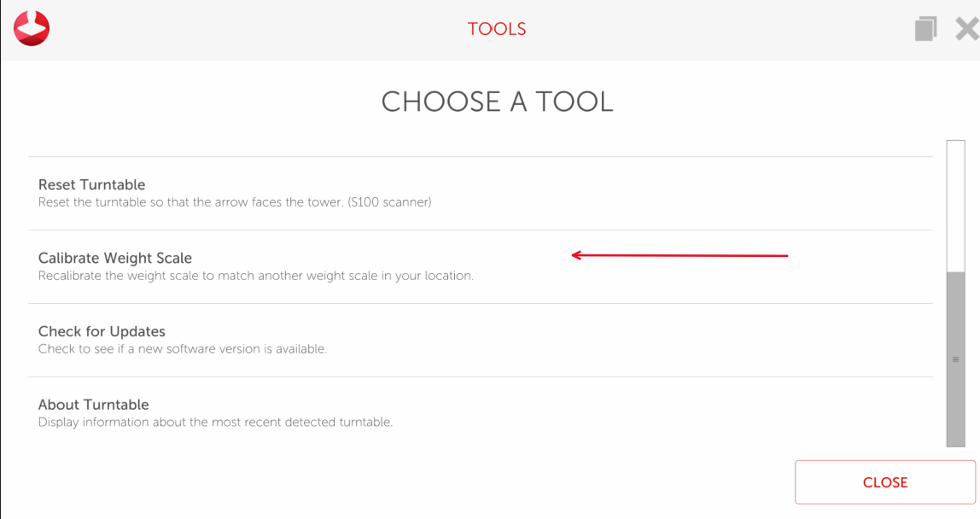Screen dimensions: 980x519
Task: Click the red arrow annotation
Action: click(679, 254)
